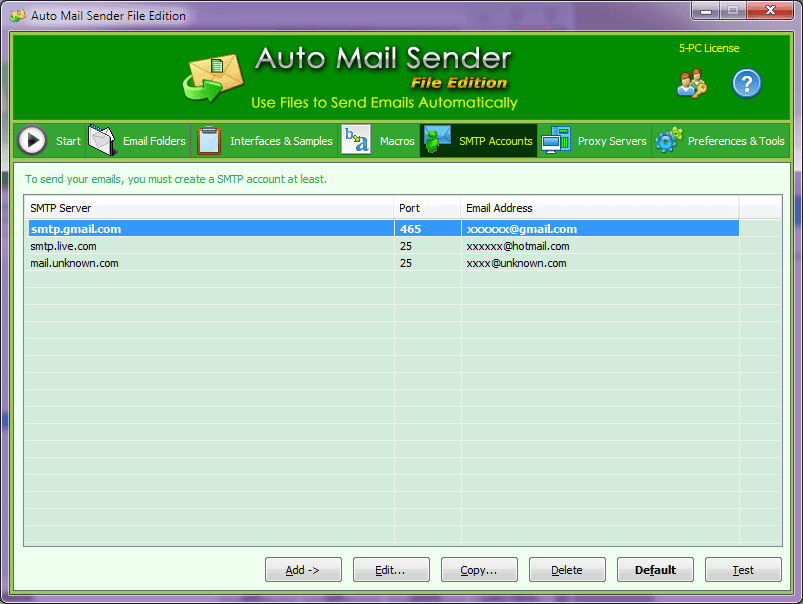Click the 5-PC License link

(x=709, y=48)
